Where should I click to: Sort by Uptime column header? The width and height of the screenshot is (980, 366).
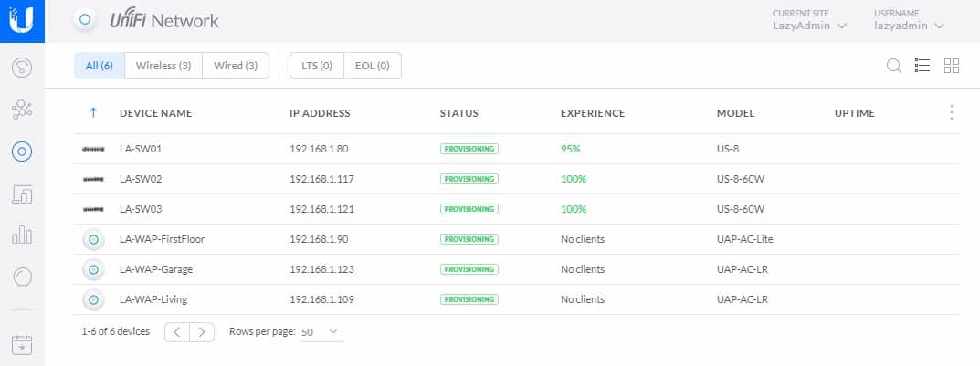[x=854, y=113]
